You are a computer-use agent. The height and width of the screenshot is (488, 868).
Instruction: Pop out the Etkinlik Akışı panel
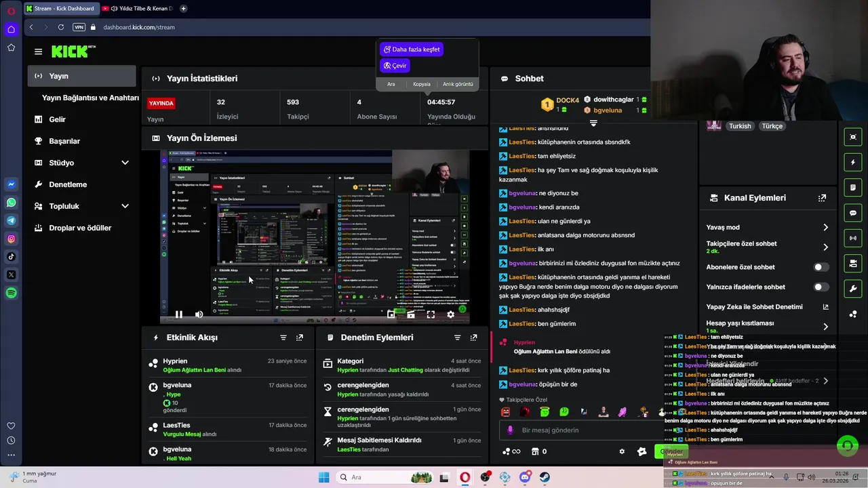[300, 338]
